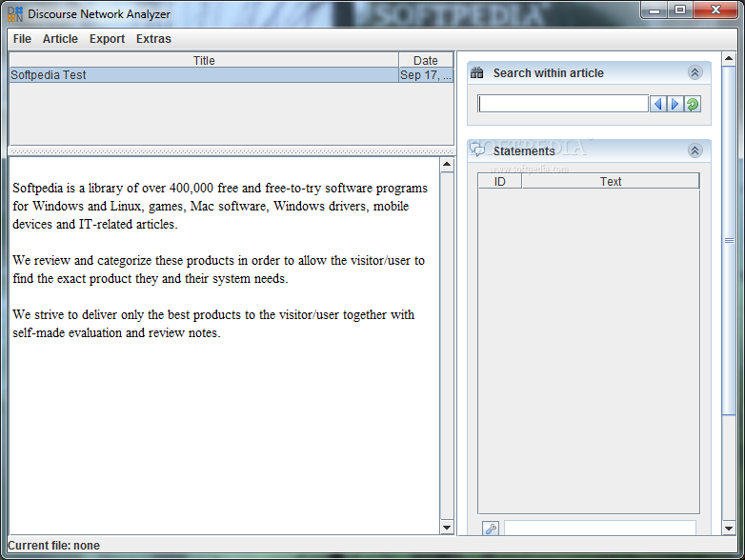The image size is (745, 560).
Task: Collapse the Statements panel
Action: pyautogui.click(x=695, y=151)
